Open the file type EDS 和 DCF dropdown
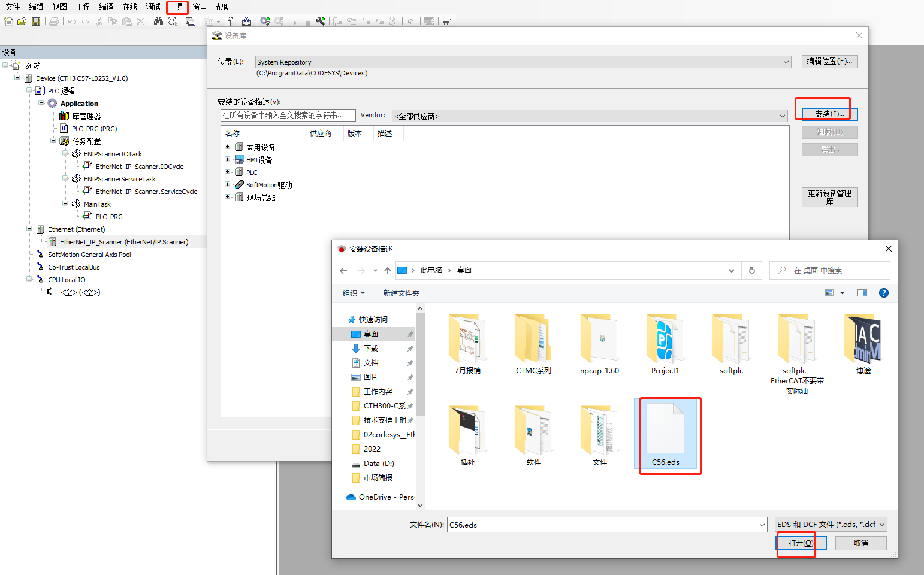Screen dimensions: 924x575 coord(831,525)
